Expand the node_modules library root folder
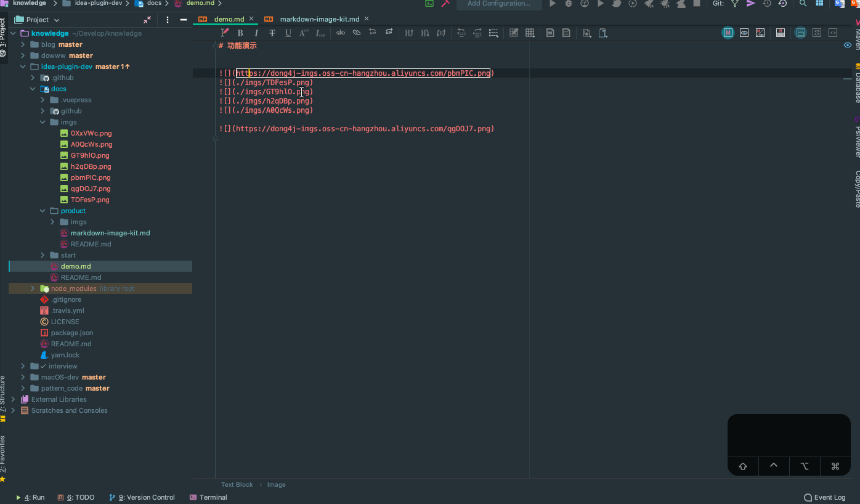The width and height of the screenshot is (860, 504). (x=33, y=288)
